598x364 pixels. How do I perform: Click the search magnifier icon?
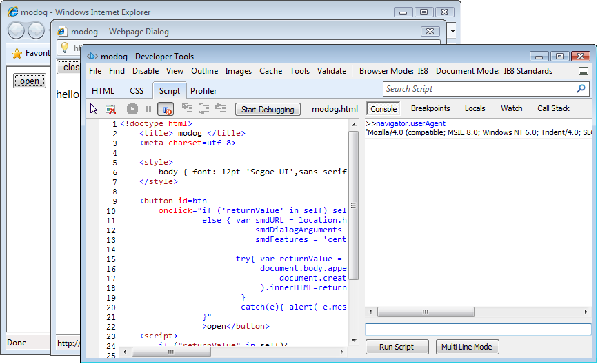point(581,89)
